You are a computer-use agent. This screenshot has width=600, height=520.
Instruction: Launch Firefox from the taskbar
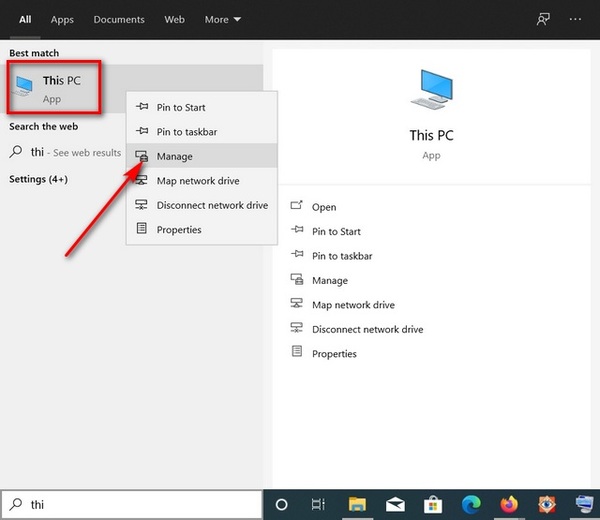[x=509, y=504]
